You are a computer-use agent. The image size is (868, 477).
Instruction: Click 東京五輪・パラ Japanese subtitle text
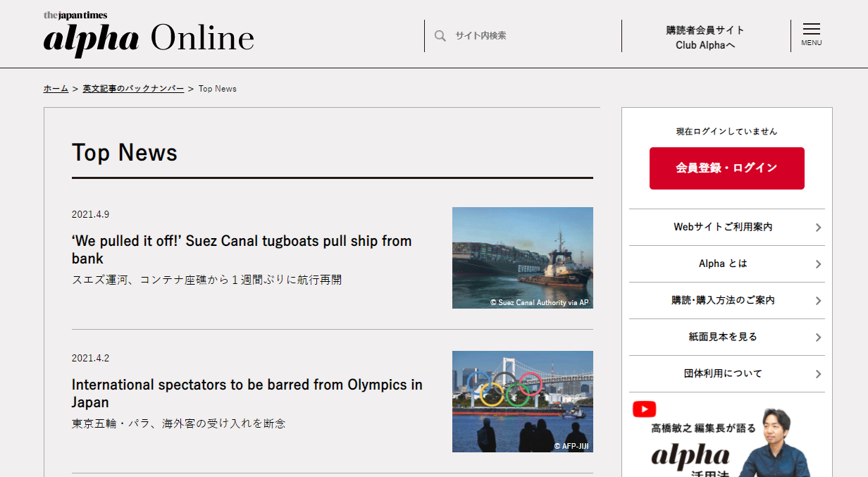[x=178, y=424]
